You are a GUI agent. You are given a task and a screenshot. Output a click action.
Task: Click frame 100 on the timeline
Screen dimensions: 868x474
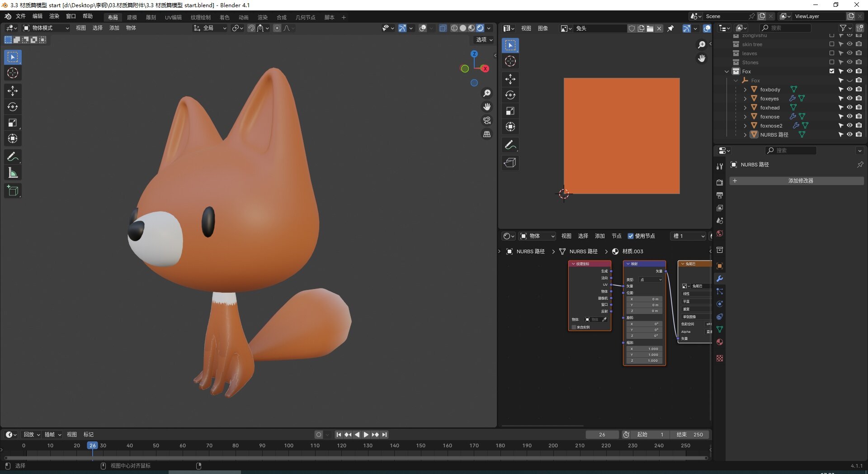click(x=288, y=446)
